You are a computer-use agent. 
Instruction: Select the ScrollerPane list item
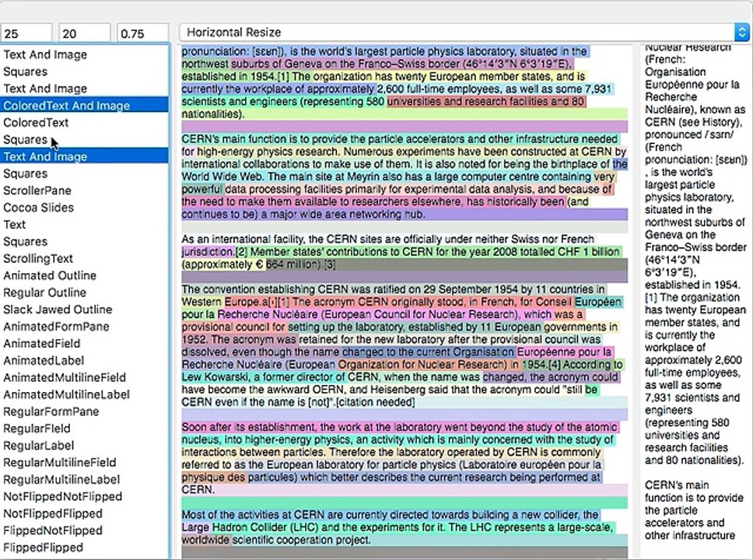pos(85,191)
